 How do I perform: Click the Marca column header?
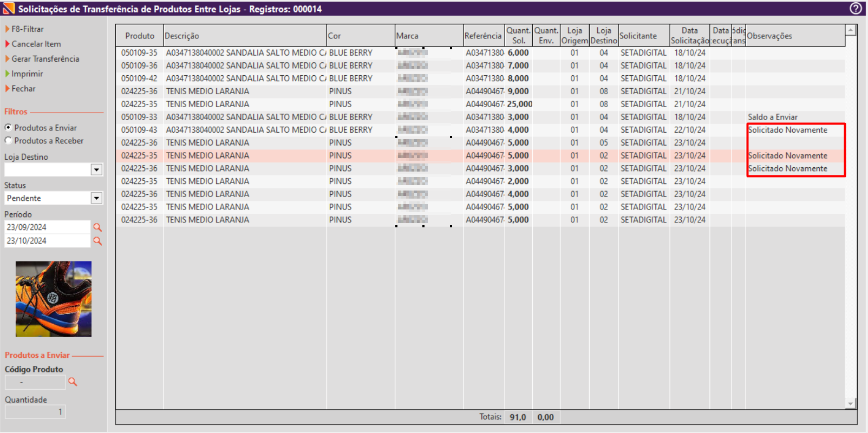[429, 36]
